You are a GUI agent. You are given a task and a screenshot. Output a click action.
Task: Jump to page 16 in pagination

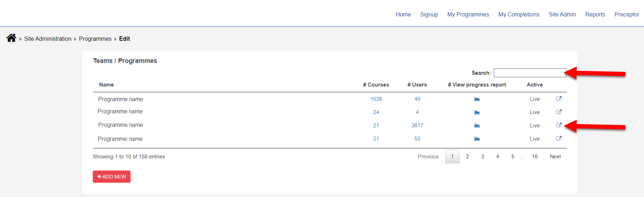pos(534,157)
